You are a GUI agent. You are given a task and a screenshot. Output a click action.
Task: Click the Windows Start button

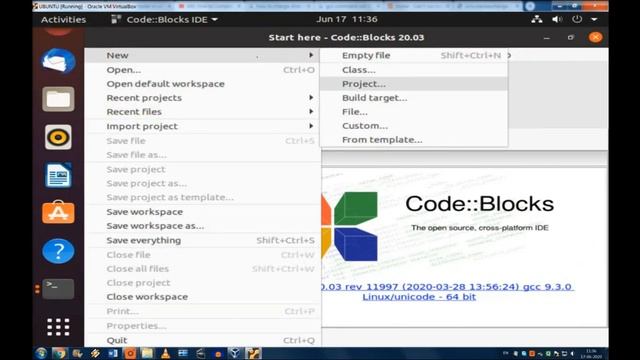click(41, 353)
